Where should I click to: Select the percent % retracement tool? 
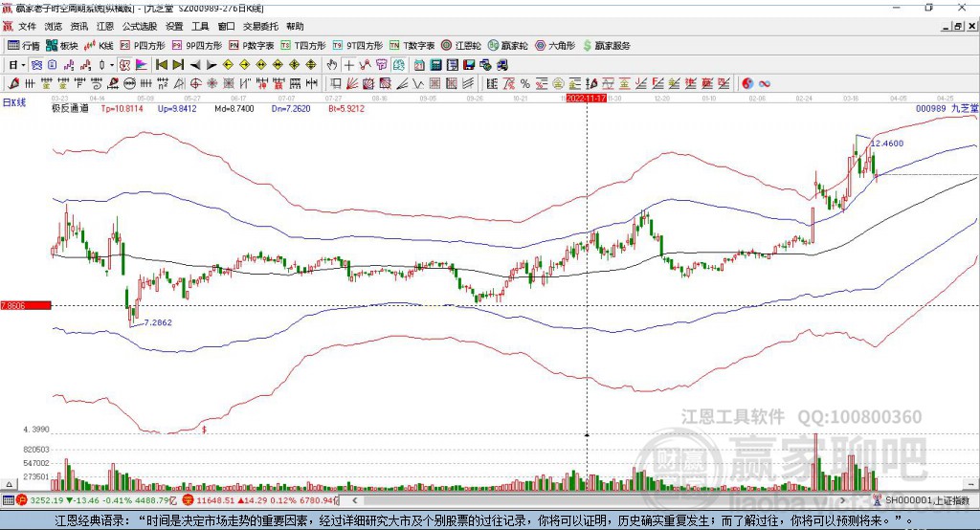coord(525,84)
